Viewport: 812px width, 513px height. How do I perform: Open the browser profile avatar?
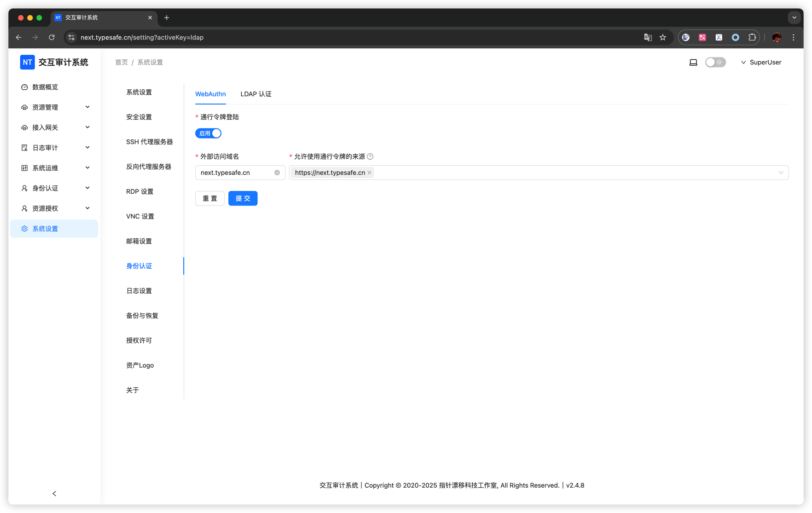(777, 37)
